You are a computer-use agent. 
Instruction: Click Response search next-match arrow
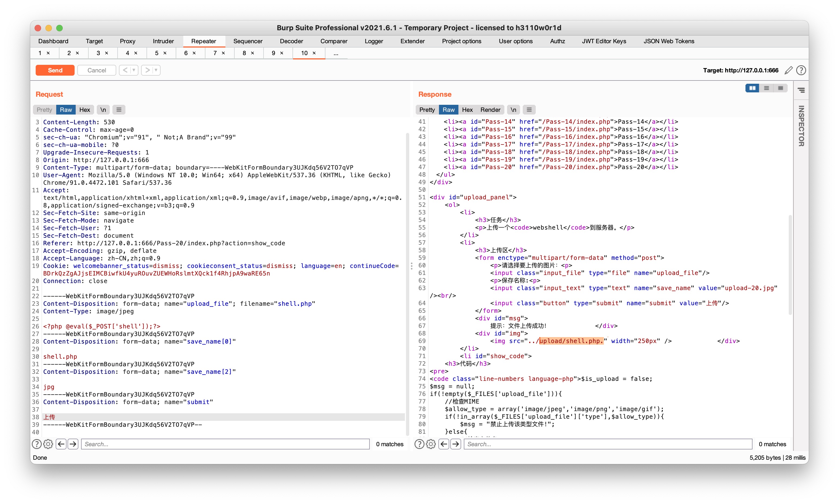(456, 444)
